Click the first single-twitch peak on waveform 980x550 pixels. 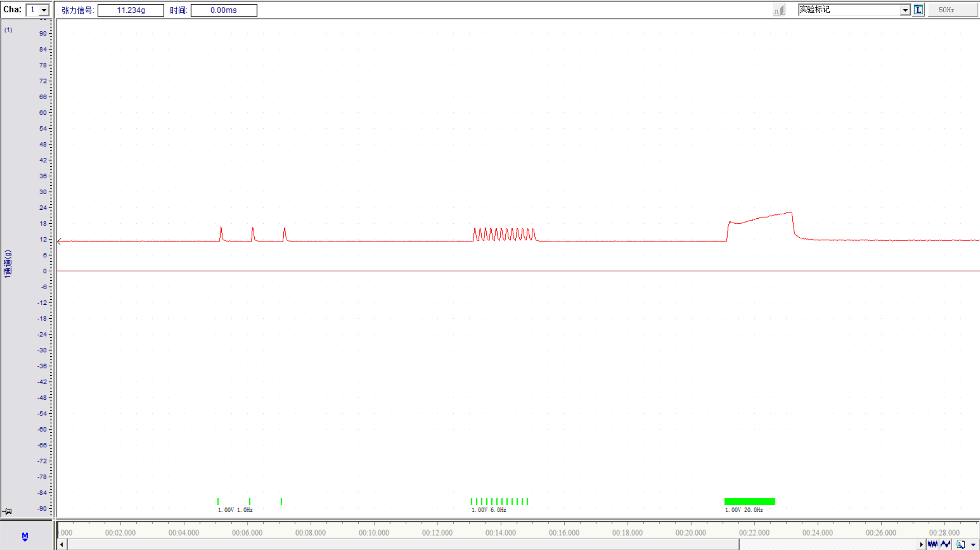[x=221, y=228]
